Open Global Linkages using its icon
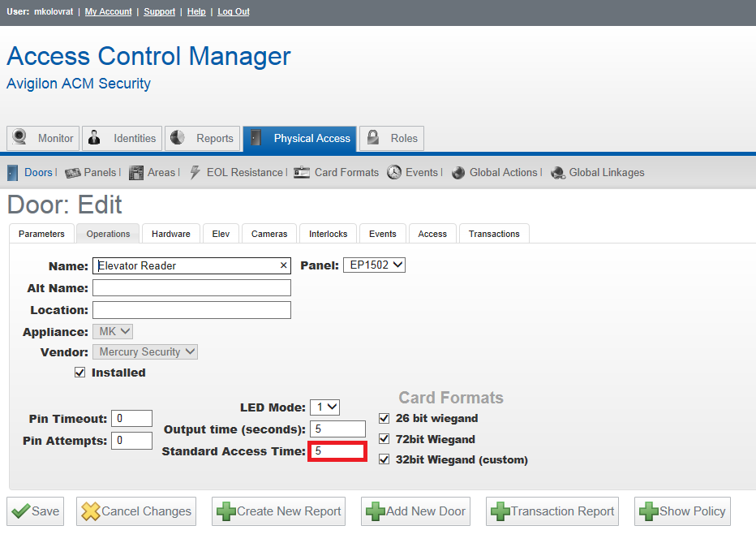 tap(558, 172)
